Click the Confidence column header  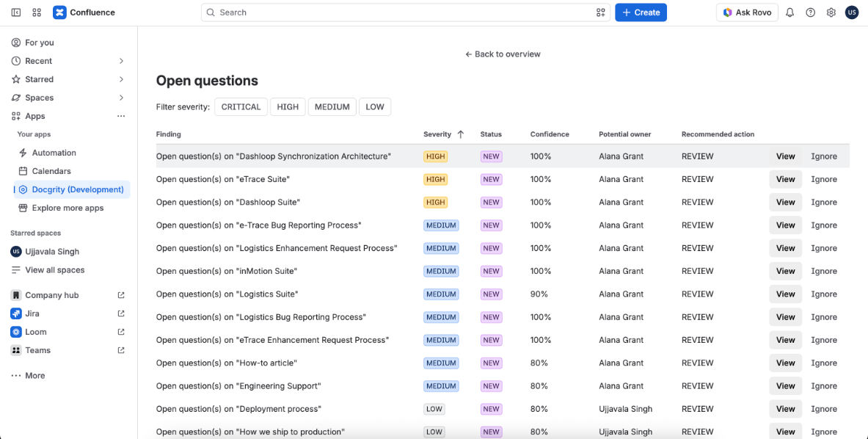[x=550, y=134]
